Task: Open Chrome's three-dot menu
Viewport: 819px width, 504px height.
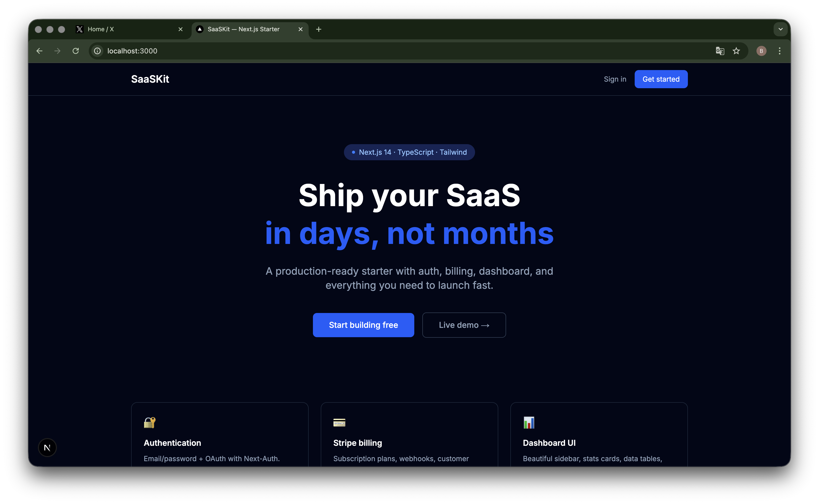Action: (x=780, y=51)
